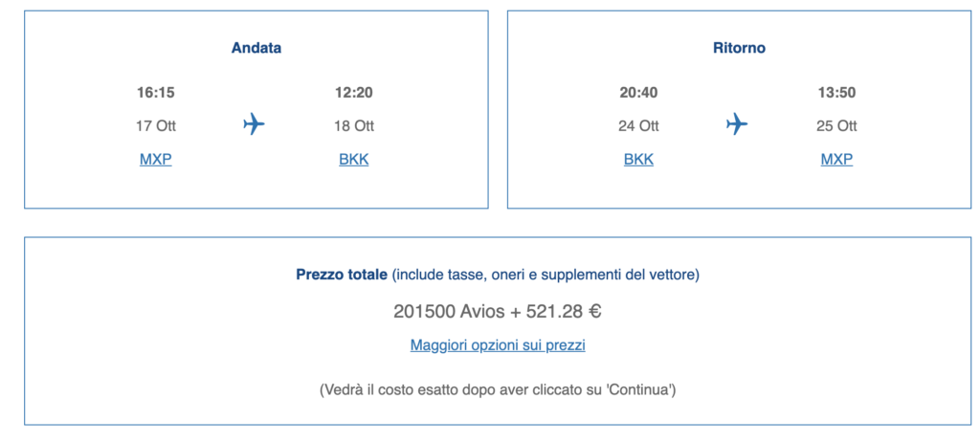Viewport: 980px width, 442px height.
Task: Click the airplane icon in the Ritorno box
Action: click(737, 123)
